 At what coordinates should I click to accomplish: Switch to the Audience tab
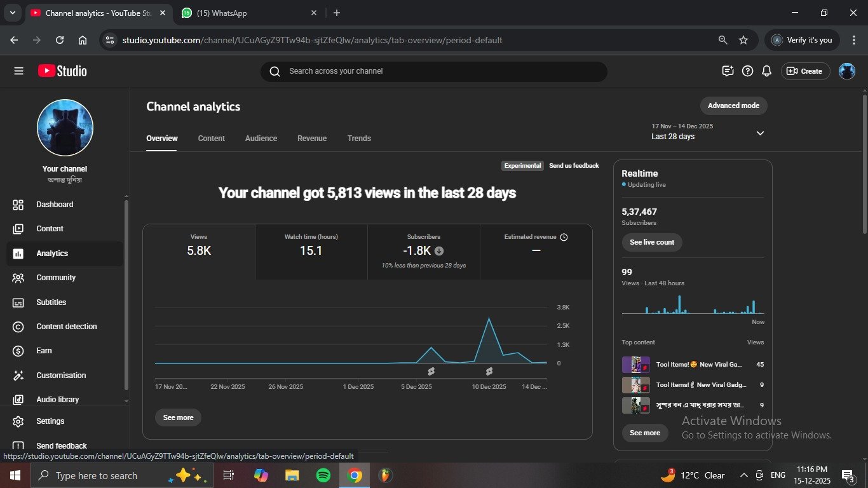pyautogui.click(x=261, y=139)
